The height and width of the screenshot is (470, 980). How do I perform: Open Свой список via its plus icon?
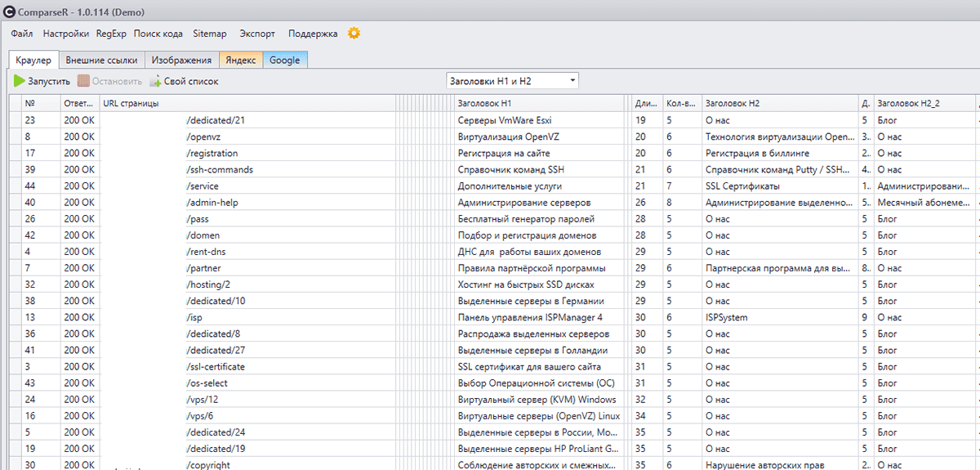[155, 81]
